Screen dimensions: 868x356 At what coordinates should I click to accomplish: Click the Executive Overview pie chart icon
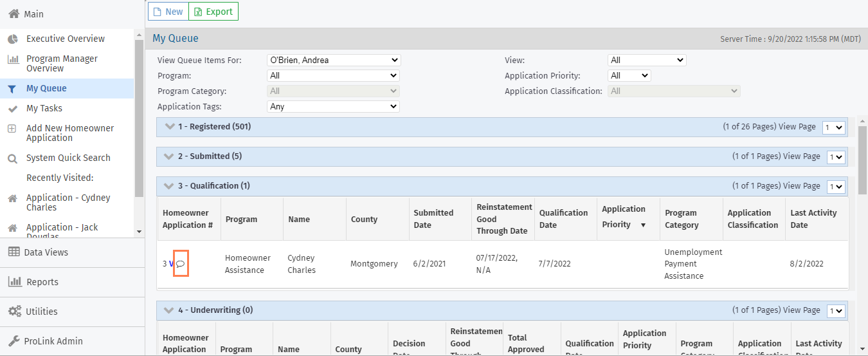click(x=12, y=39)
